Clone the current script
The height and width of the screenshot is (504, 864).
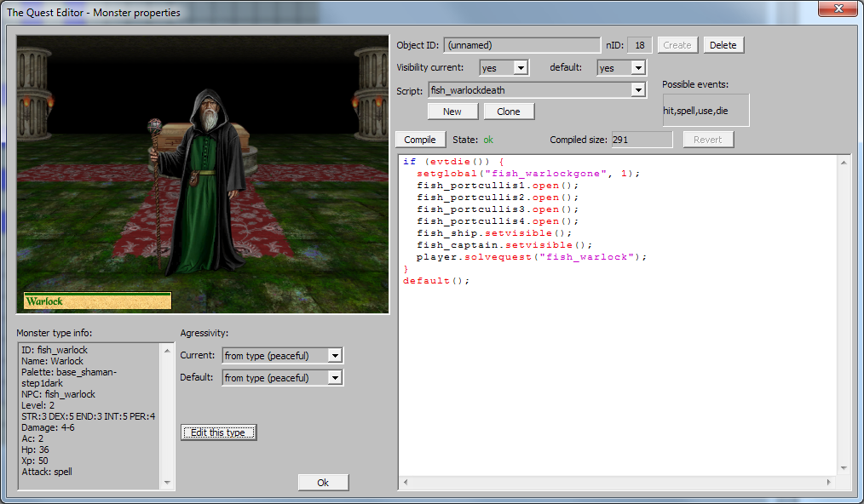509,112
